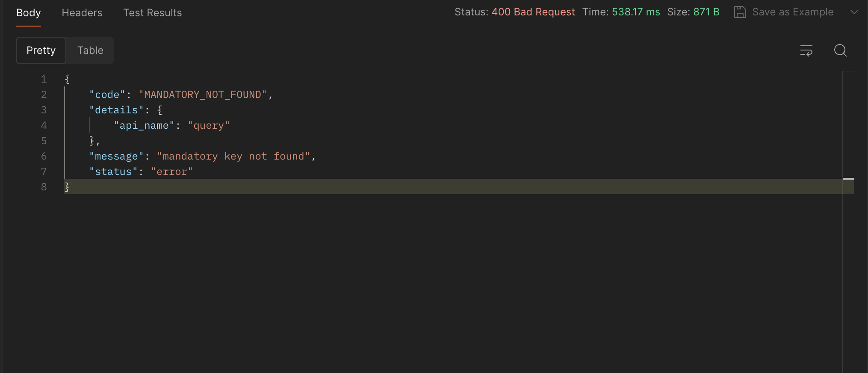Click the closing brace on line 8
This screenshot has height=373, width=868.
[67, 187]
